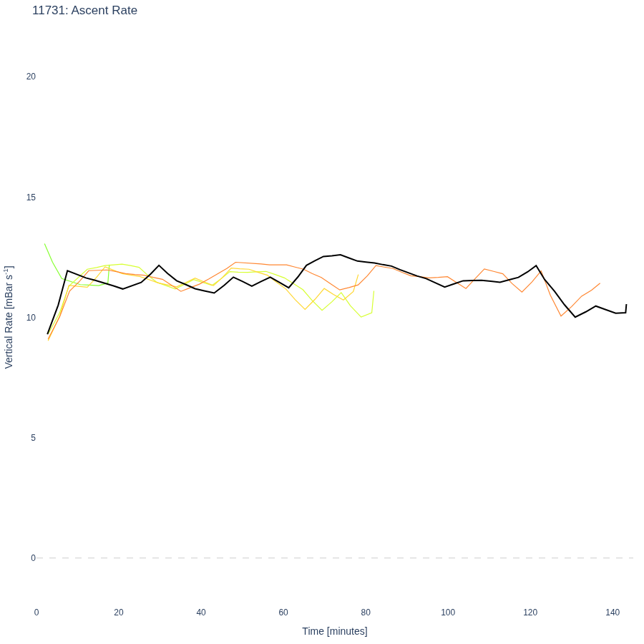The image size is (644, 644).
Task: Click x-axis tick label 120
Action: click(530, 613)
